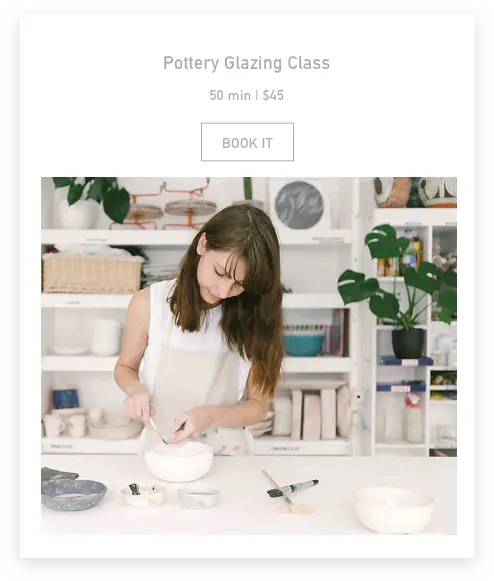Click the white bowl being glazed

click(179, 461)
